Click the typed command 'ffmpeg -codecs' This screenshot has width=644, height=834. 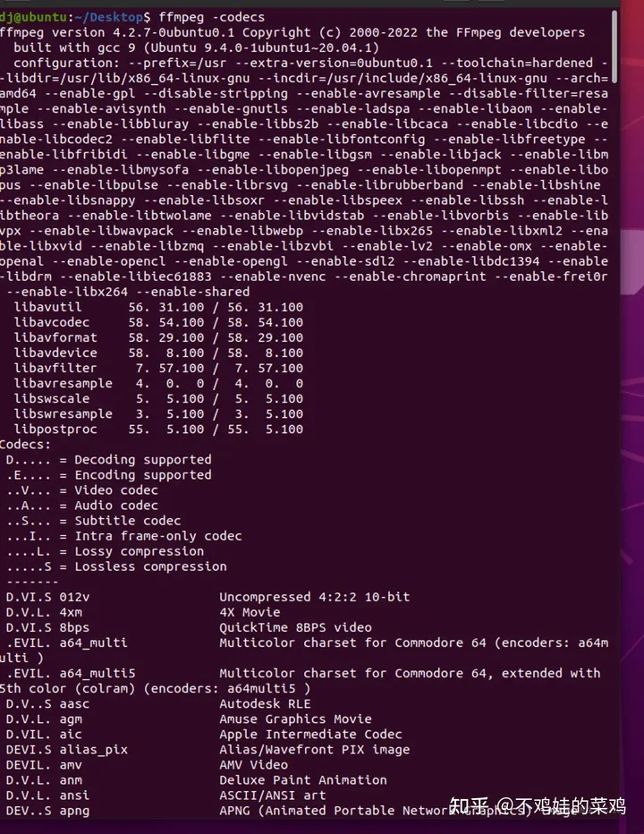(x=212, y=17)
